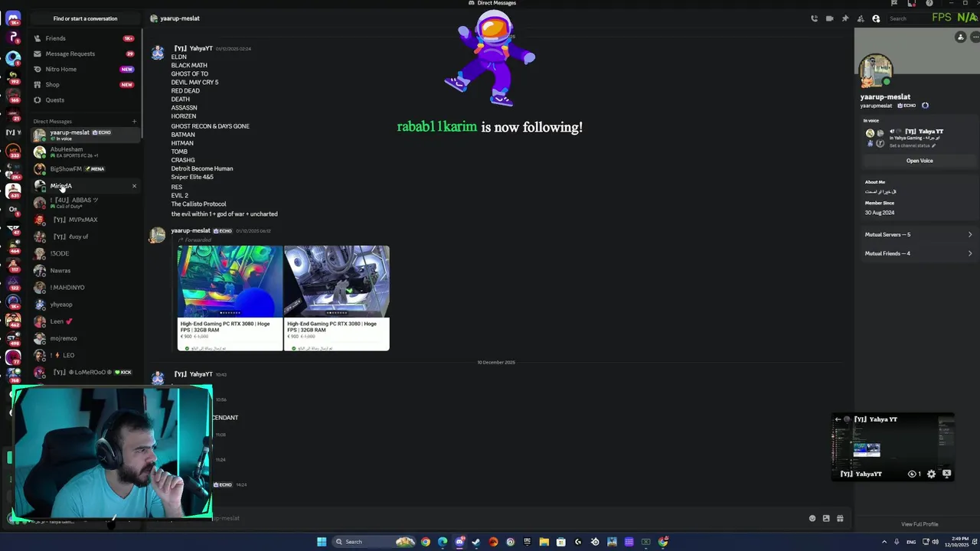
Task: Show hidden system tray icons chevron
Action: [884, 542]
